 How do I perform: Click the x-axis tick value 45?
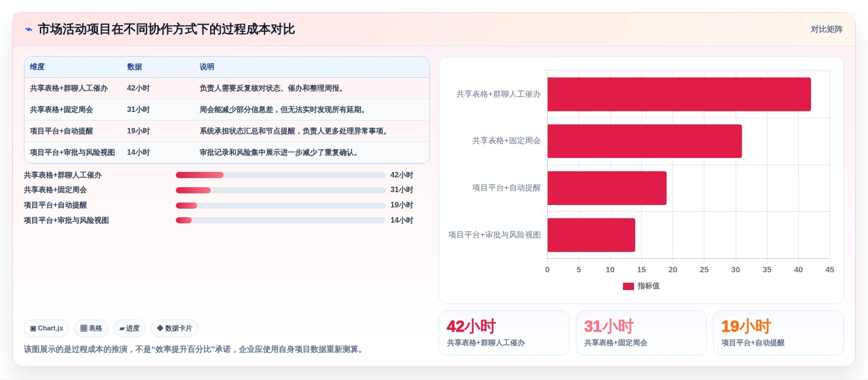point(829,270)
